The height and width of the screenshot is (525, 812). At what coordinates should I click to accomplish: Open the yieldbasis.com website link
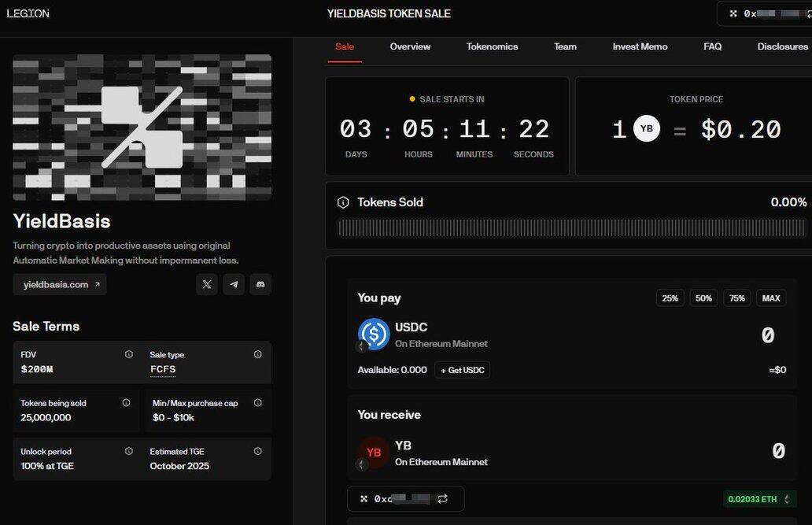click(60, 284)
